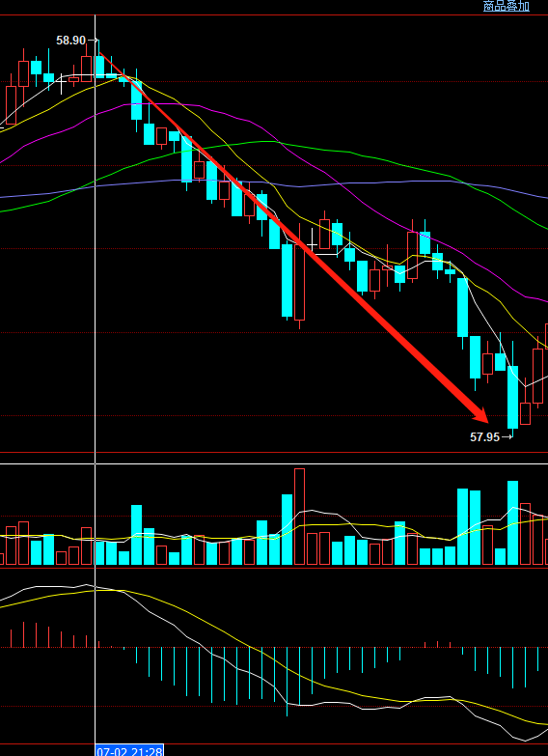The width and height of the screenshot is (548, 756).
Task: Select the tallest red MACD bar at left
Action: [x=23, y=634]
